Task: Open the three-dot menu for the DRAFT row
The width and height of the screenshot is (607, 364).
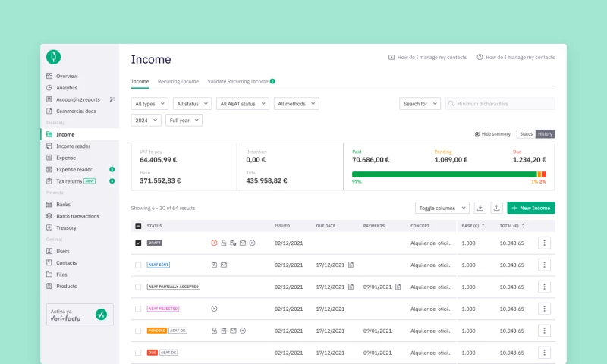Action: coord(544,243)
